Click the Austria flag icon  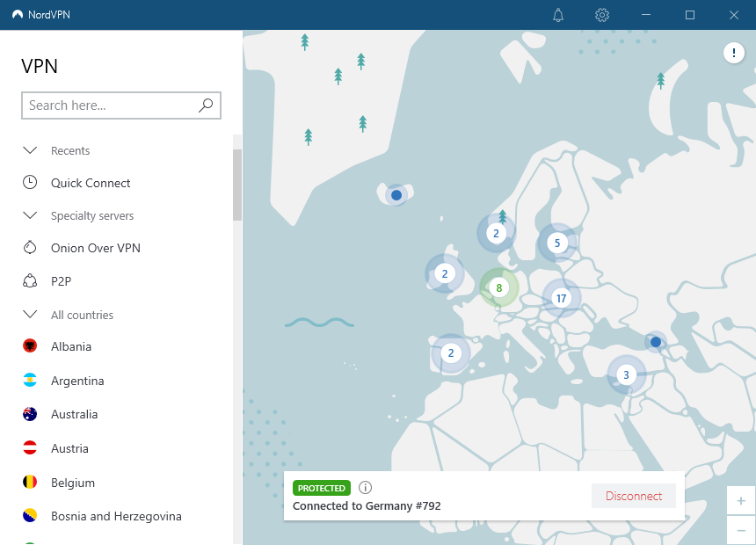30,447
